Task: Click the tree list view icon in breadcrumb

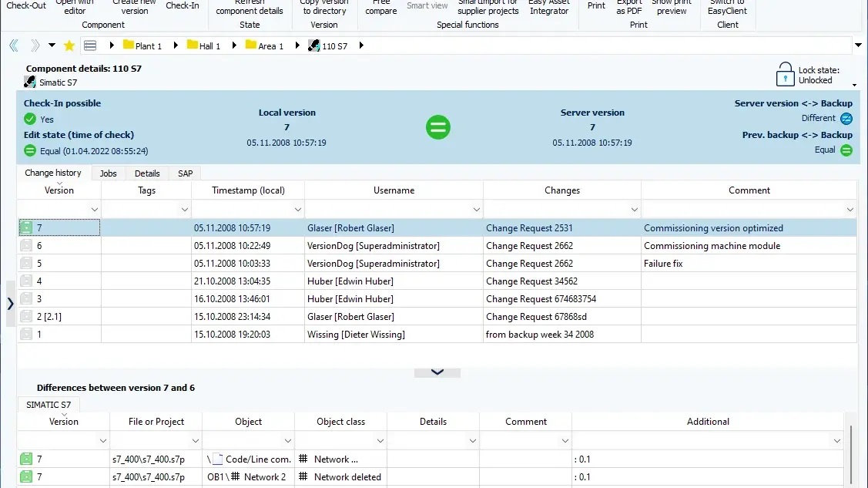Action: click(90, 45)
